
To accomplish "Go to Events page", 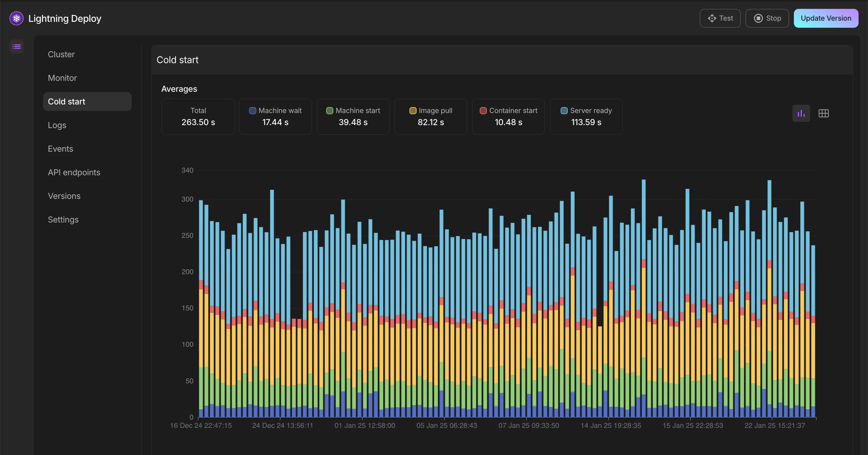I will [x=87, y=148].
